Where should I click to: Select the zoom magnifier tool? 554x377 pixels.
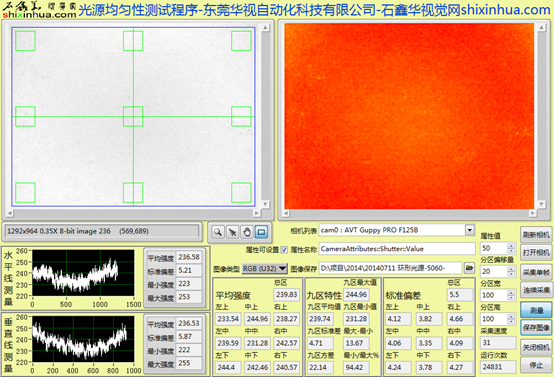218,232
